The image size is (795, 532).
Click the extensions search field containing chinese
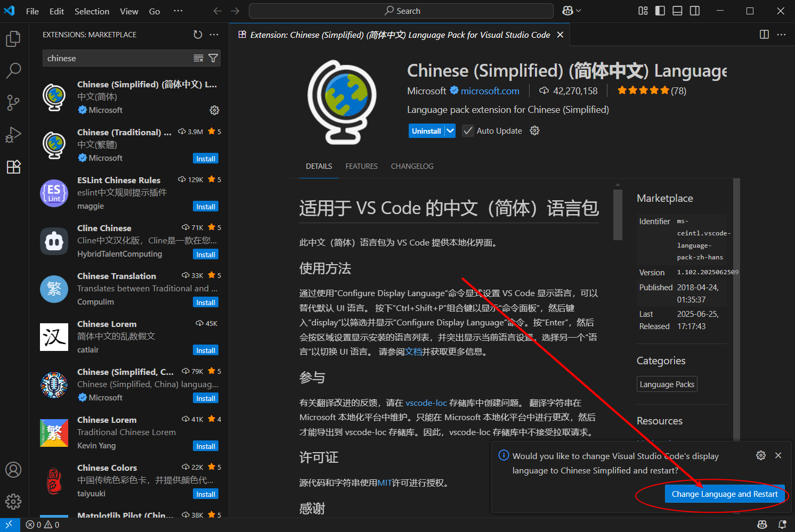pos(117,58)
